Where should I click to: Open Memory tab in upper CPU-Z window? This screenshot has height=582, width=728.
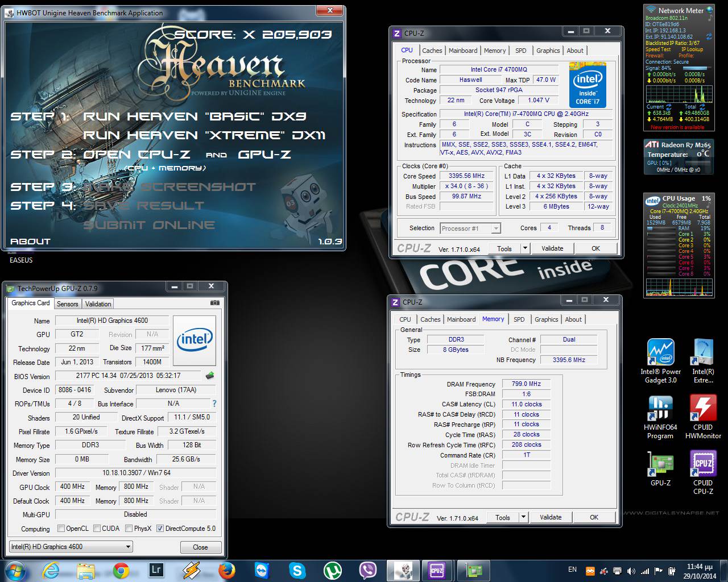pos(495,51)
